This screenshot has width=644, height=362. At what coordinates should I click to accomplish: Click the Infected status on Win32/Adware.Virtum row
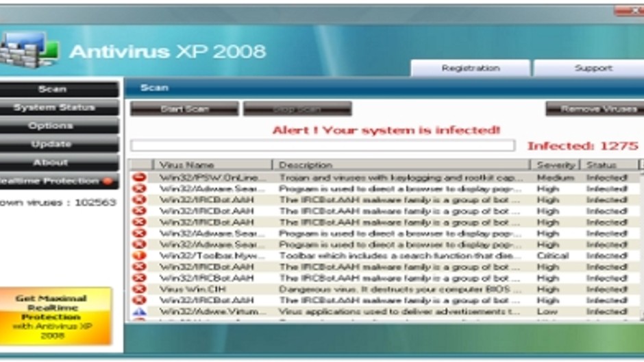pos(606,311)
